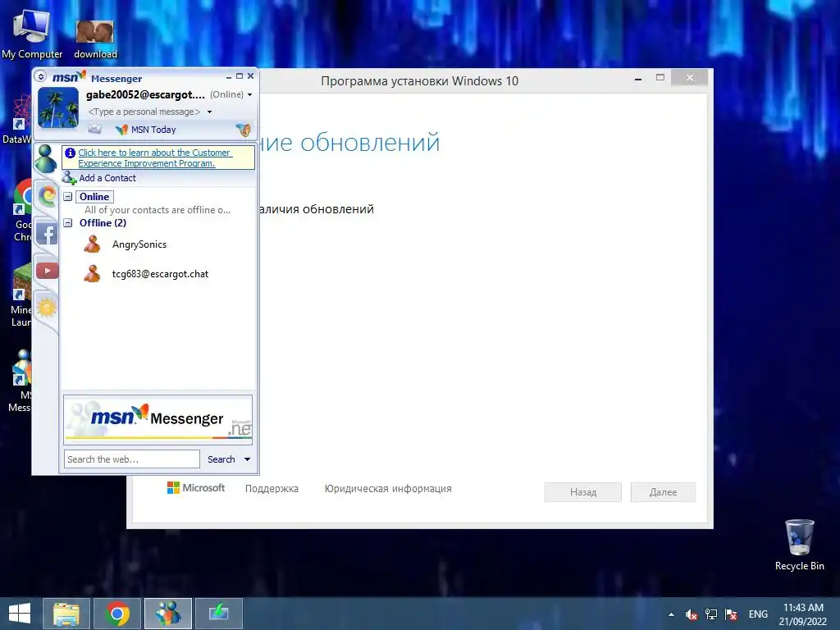Viewport: 840px width, 630px height.
Task: Click the MSN Messenger banner advertisement
Action: tap(158, 419)
